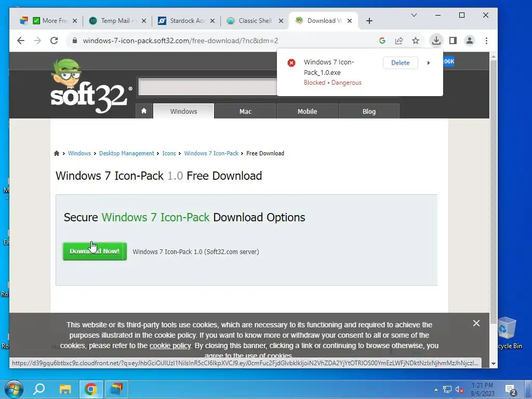532x399 pixels.
Task: Click the Soft32 search field
Action: (208, 87)
